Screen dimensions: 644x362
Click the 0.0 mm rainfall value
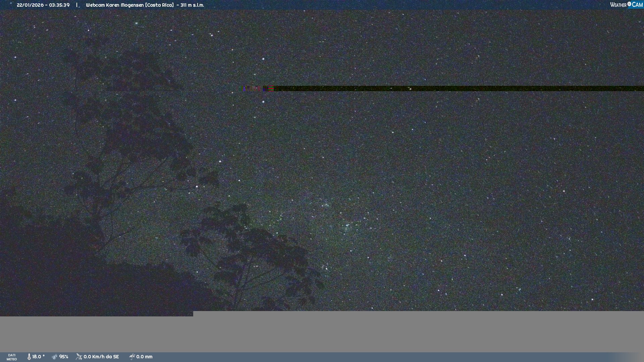(x=144, y=357)
